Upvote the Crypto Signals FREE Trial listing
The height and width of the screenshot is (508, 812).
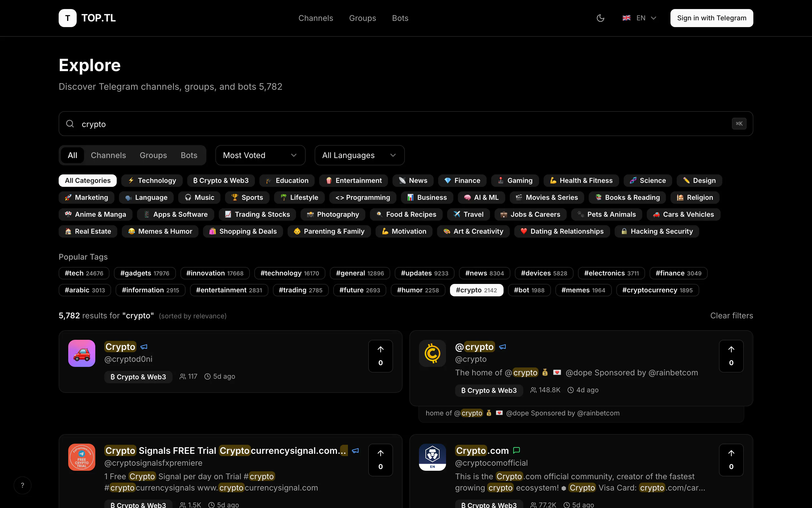(x=381, y=460)
